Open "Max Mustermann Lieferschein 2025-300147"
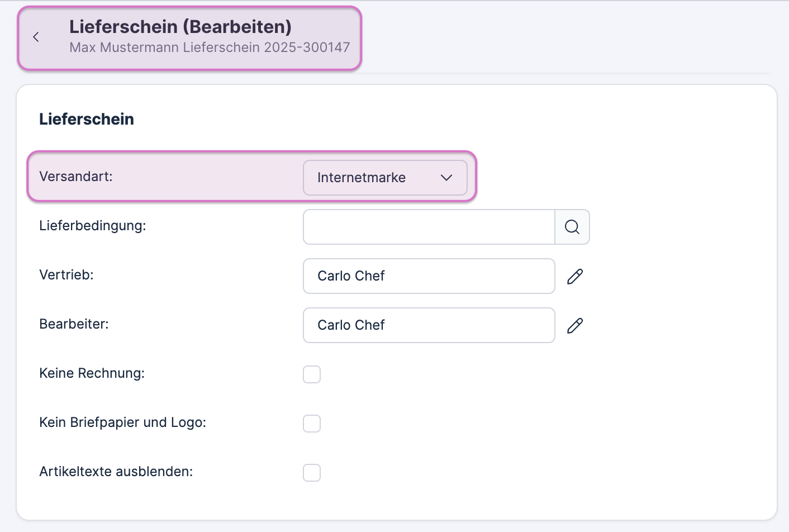The height and width of the screenshot is (532, 789). tap(210, 47)
